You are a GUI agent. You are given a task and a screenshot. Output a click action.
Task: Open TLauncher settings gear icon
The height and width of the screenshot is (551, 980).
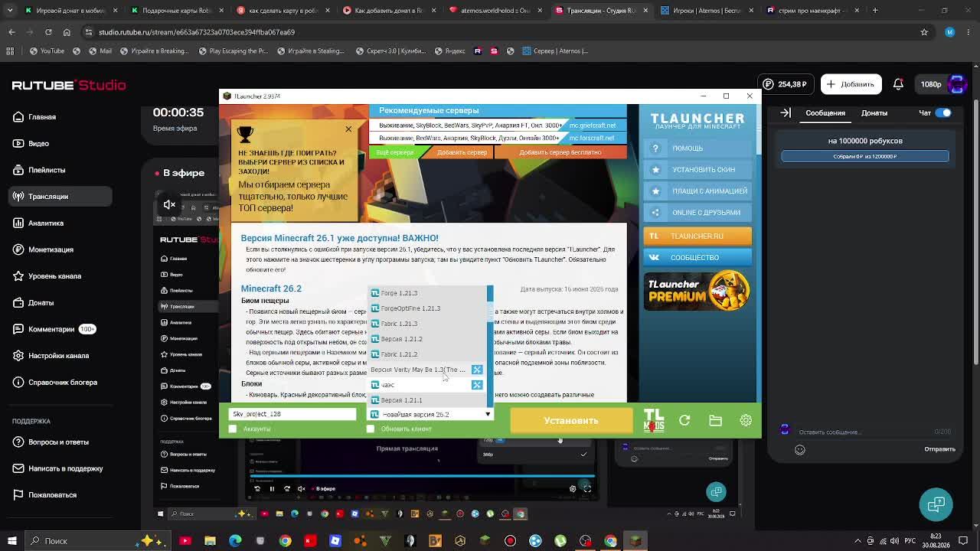tap(746, 420)
